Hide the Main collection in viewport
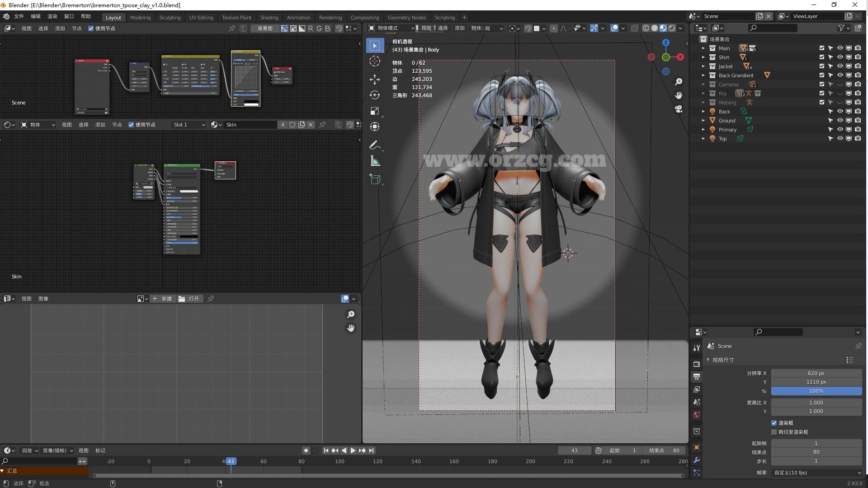 tap(840, 48)
